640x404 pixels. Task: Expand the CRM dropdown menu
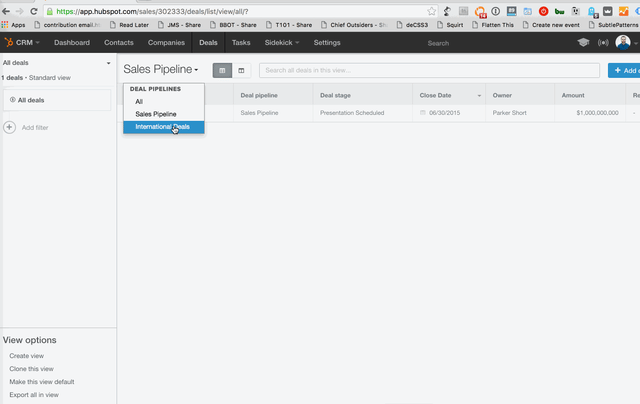tap(28, 42)
